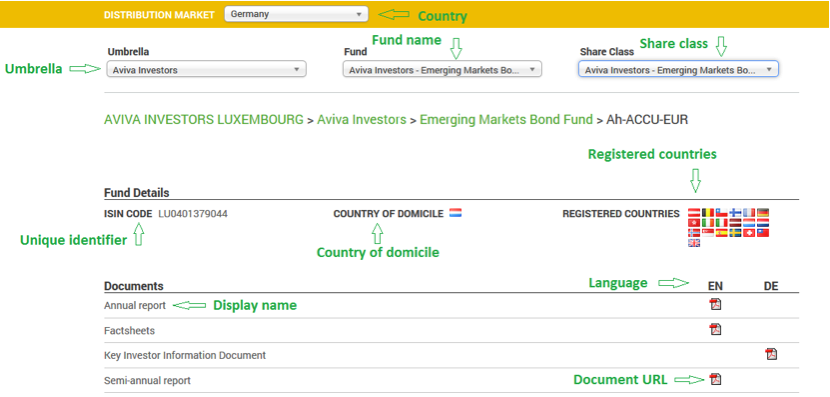
Task: Click the Chile flag in Registered Countries
Action: pos(721,212)
